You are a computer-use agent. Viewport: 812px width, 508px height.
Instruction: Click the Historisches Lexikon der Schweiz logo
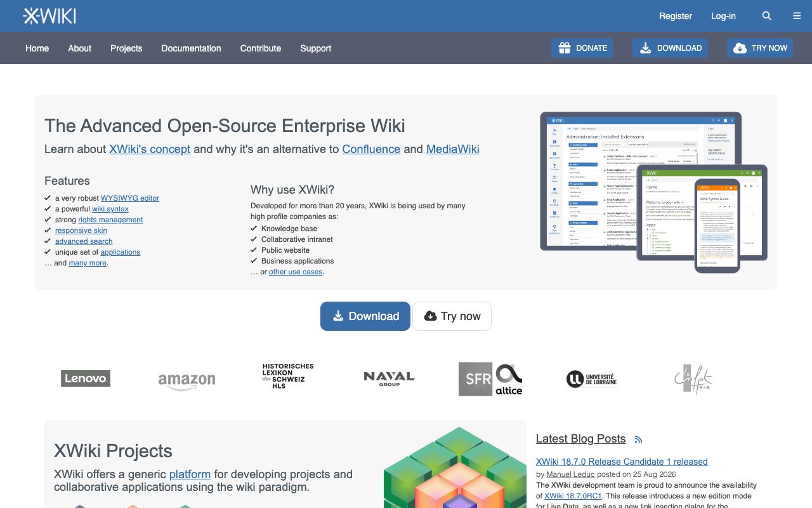287,376
